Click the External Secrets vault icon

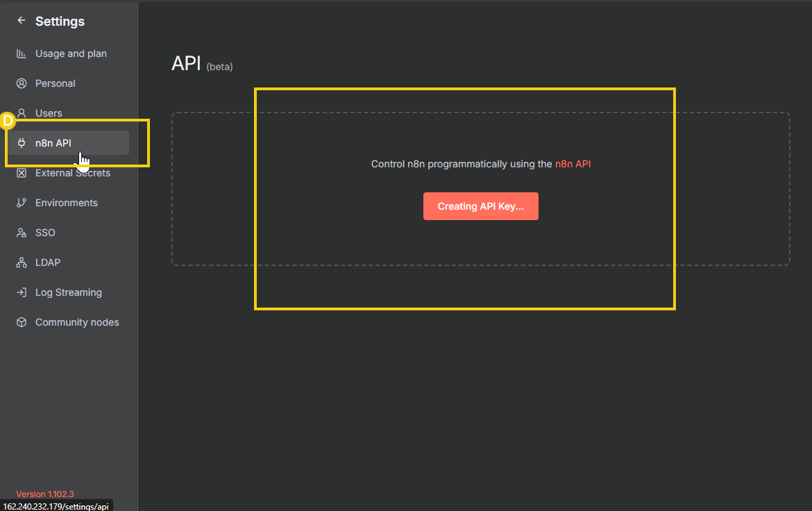[x=22, y=173]
